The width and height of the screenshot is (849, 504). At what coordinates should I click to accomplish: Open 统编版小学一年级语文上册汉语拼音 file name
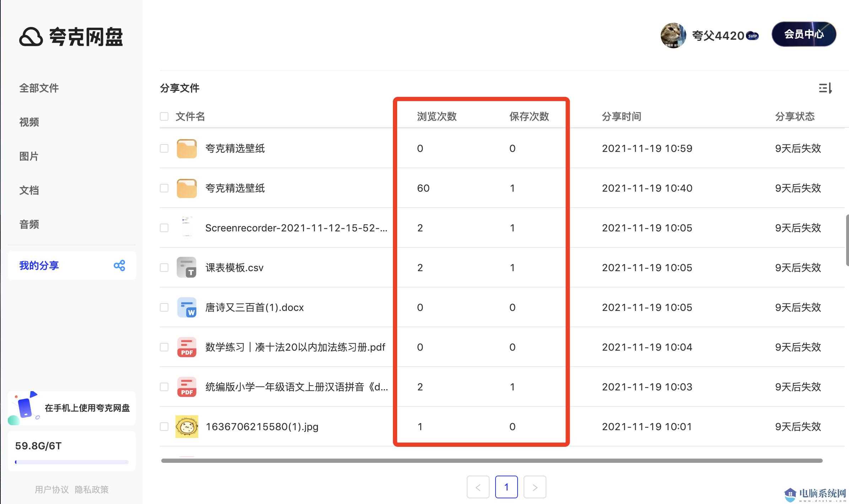(297, 387)
